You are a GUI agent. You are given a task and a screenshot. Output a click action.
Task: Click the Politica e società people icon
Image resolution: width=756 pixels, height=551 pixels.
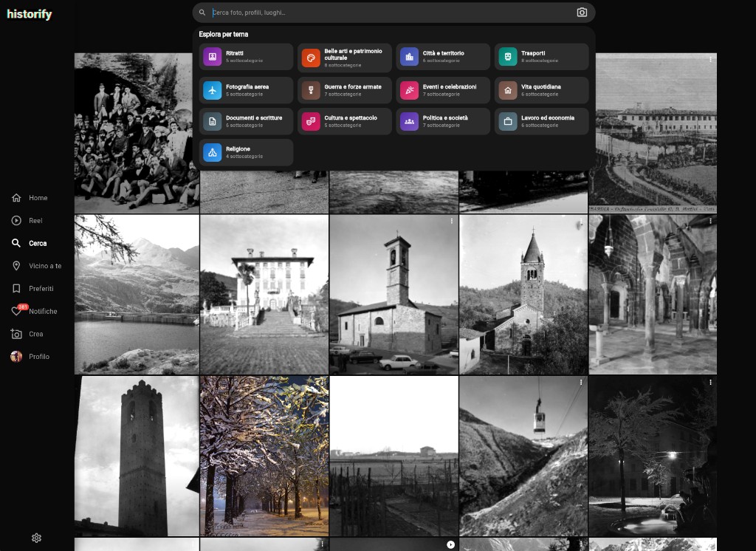409,121
